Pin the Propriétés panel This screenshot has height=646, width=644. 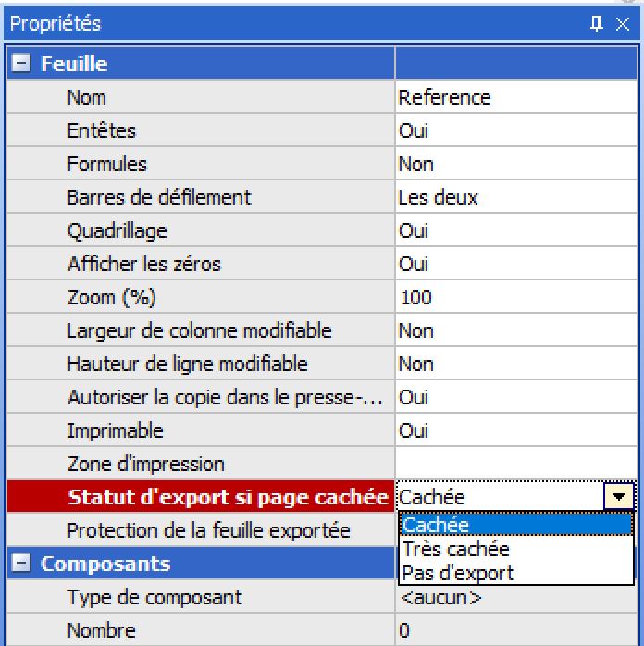coord(596,24)
